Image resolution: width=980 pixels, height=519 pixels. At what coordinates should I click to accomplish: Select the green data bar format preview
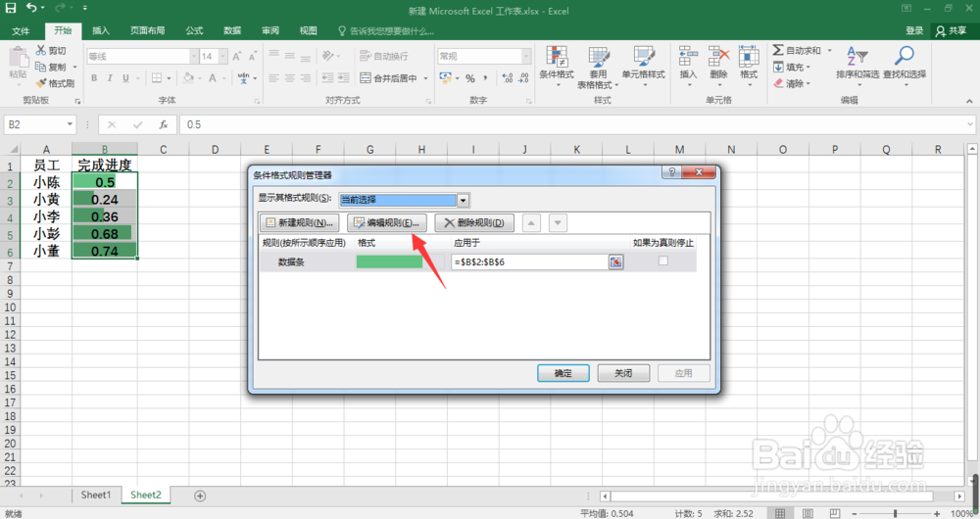pyautogui.click(x=389, y=262)
